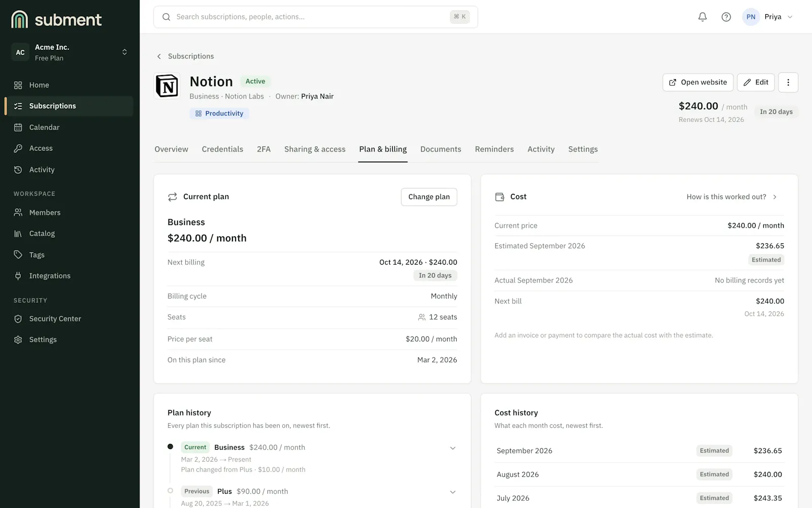Open the Sharing & access tab
This screenshot has width=812, height=508.
tap(315, 149)
